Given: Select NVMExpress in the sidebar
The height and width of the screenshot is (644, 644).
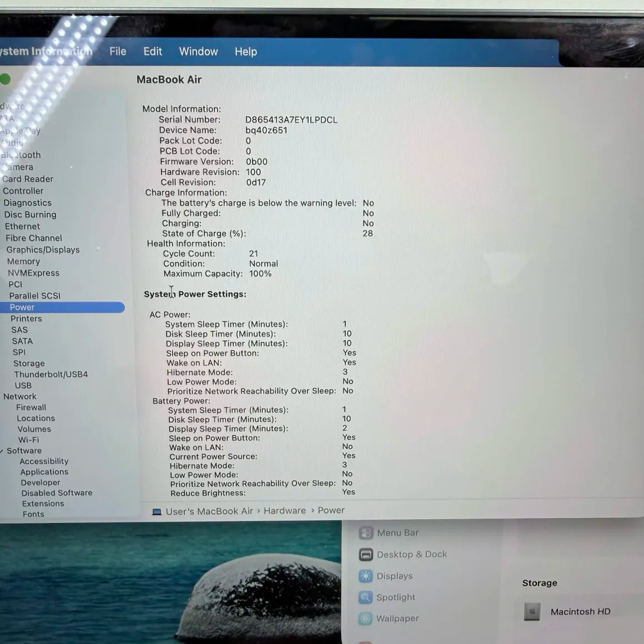Looking at the screenshot, I should (x=34, y=273).
